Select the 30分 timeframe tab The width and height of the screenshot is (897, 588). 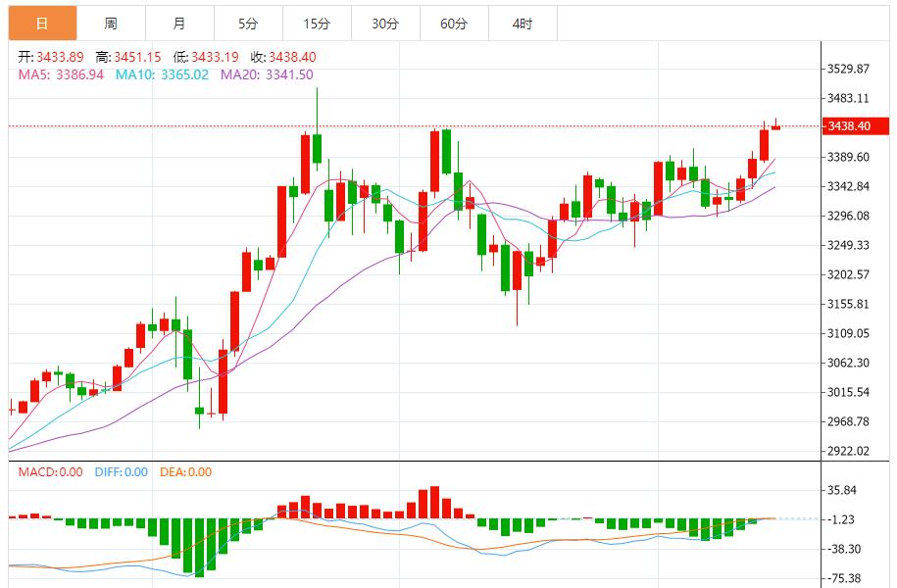(x=385, y=24)
